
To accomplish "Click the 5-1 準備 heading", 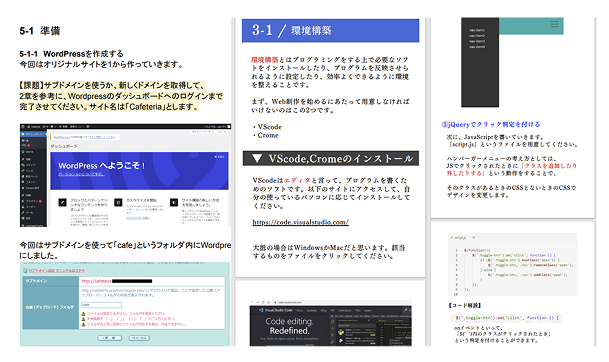I will pos(40,31).
